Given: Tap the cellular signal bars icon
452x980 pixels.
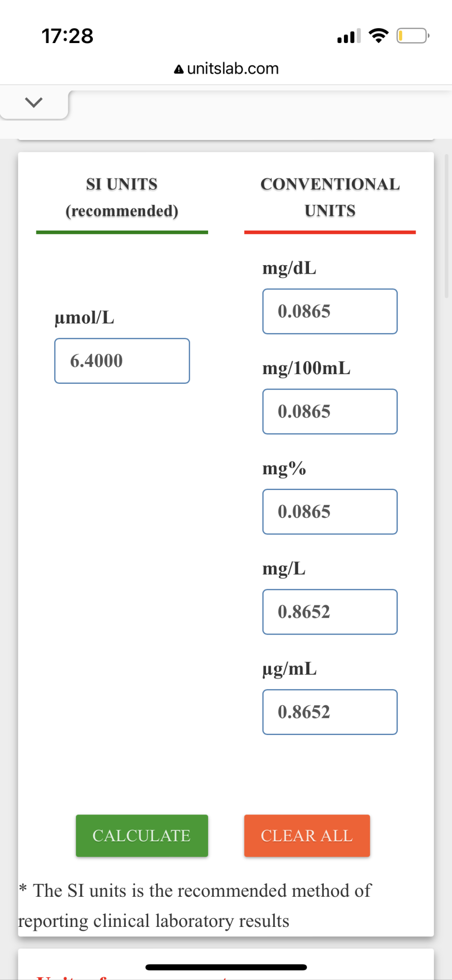Looking at the screenshot, I should 349,36.
